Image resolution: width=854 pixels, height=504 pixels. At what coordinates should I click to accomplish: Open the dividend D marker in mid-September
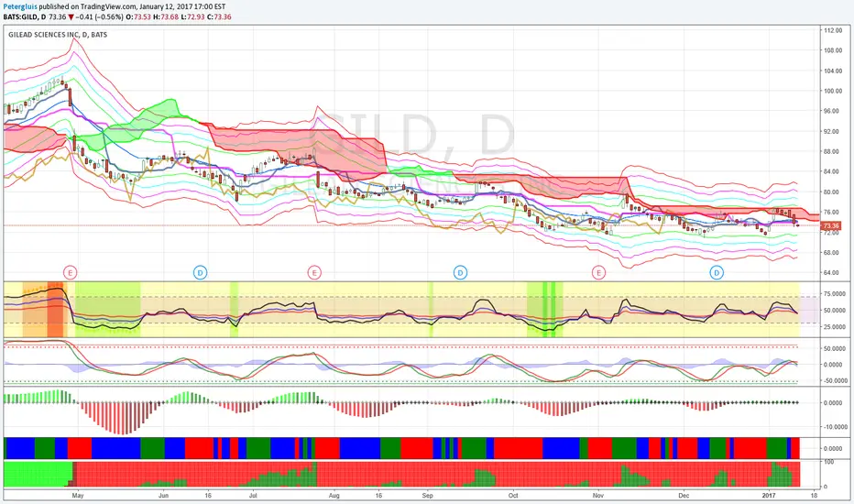[x=460, y=272]
